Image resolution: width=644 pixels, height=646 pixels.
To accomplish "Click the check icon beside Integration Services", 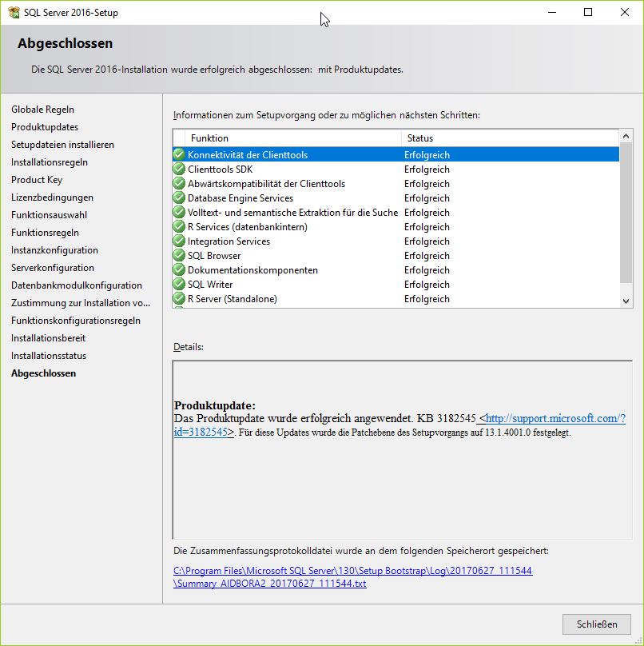I will [179, 241].
